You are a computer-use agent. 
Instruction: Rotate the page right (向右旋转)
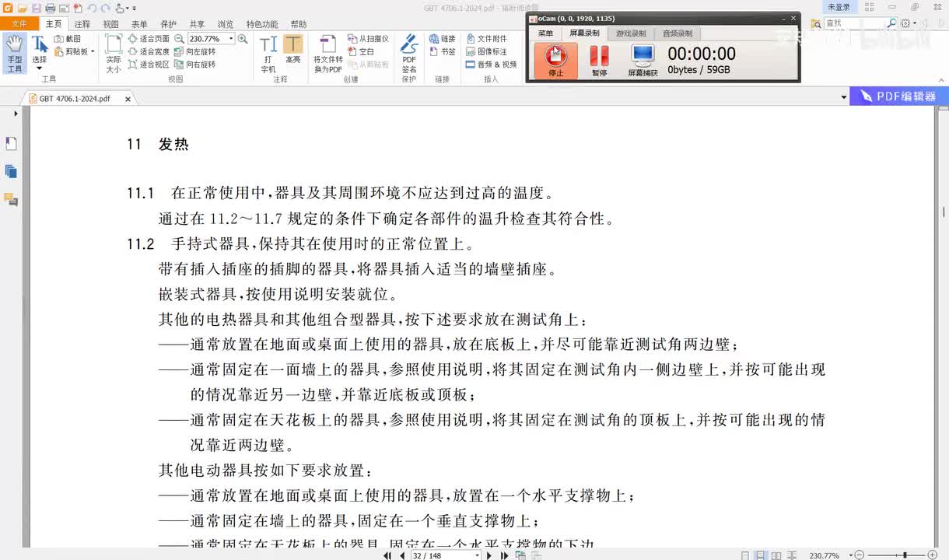195,65
